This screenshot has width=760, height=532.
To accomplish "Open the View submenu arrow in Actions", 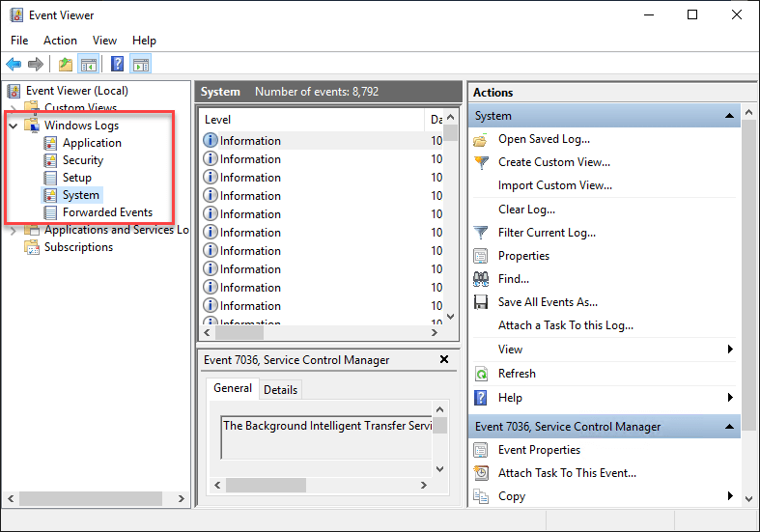I will 730,350.
